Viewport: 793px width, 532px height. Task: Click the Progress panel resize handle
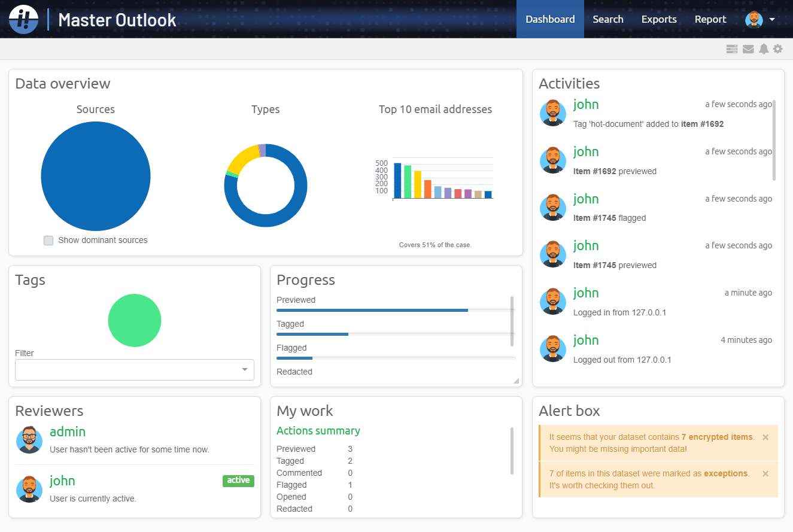click(516, 381)
